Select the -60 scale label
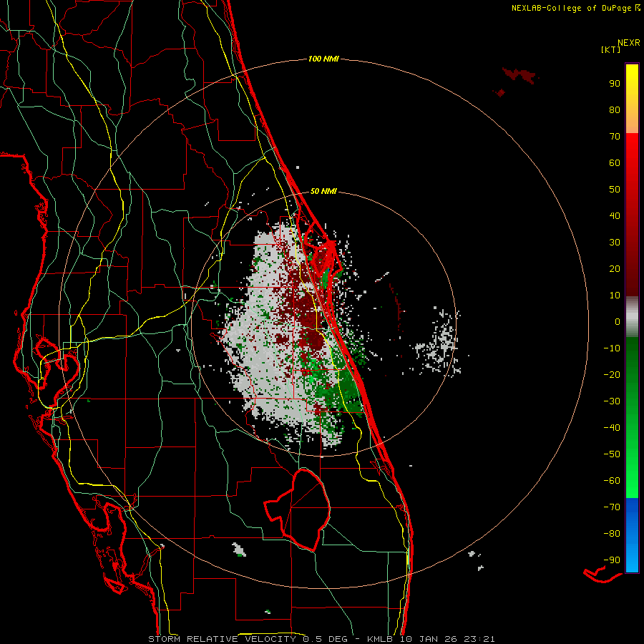644x644 pixels. click(612, 481)
